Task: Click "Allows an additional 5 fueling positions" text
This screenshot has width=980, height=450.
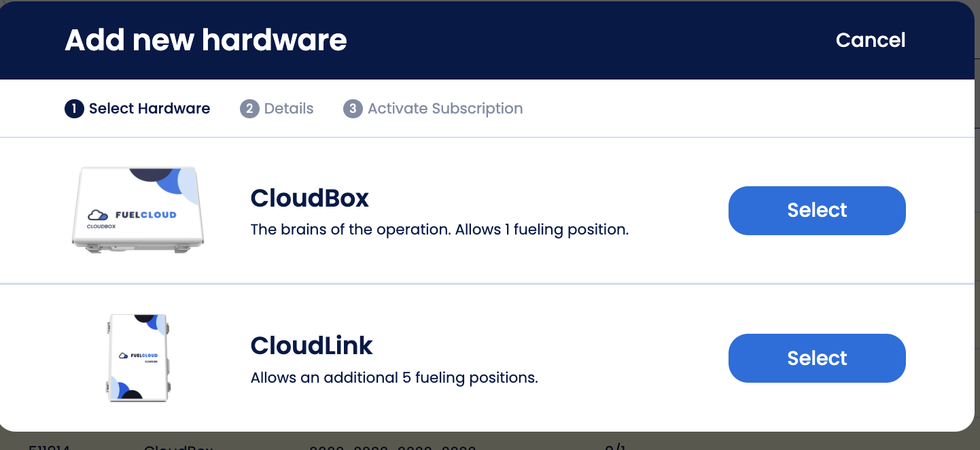Action: pyautogui.click(x=394, y=377)
